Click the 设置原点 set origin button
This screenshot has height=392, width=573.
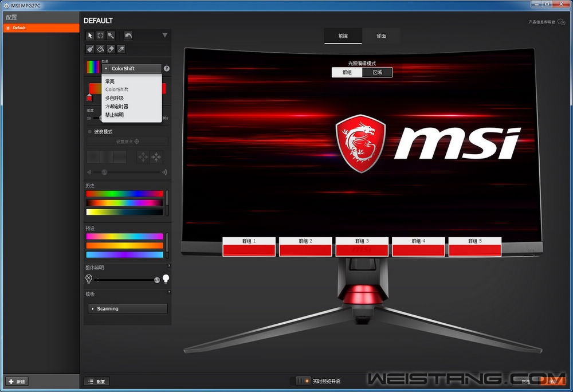pyautogui.click(x=128, y=142)
